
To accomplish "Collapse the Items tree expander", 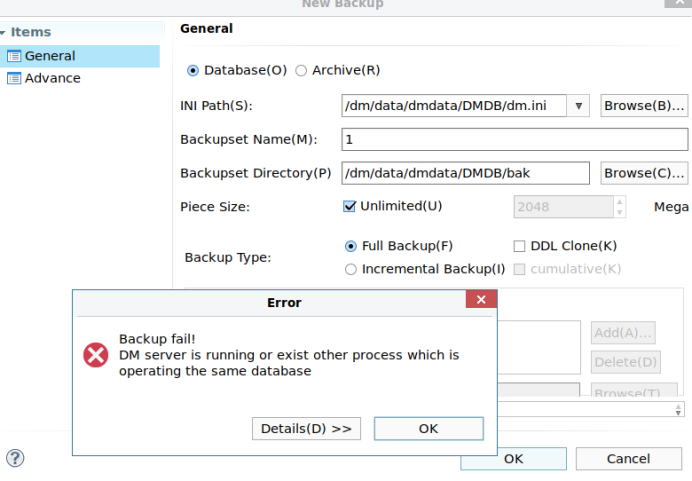I will click(x=4, y=33).
